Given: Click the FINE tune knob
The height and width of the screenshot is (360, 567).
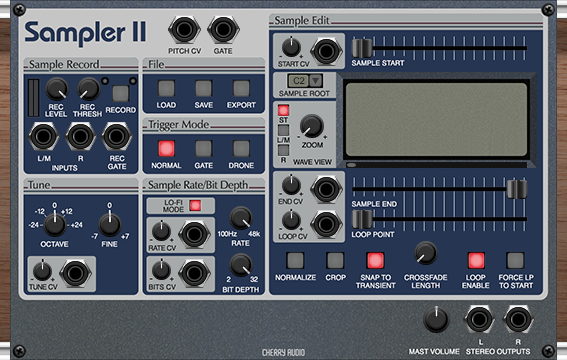Looking at the screenshot, I should tap(110, 224).
